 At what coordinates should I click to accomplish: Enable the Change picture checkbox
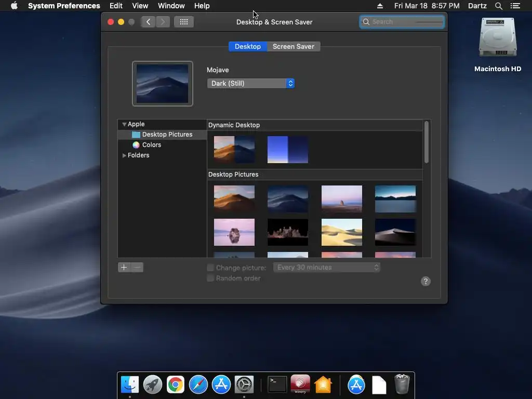coord(210,268)
